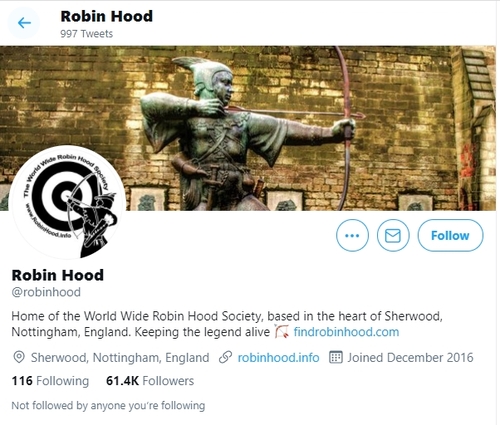
Task: Follow the Robin Hood account
Action: [x=450, y=235]
